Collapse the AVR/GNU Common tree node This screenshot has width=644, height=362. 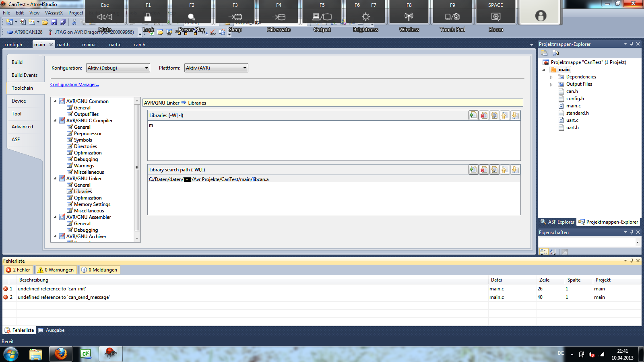(55, 101)
